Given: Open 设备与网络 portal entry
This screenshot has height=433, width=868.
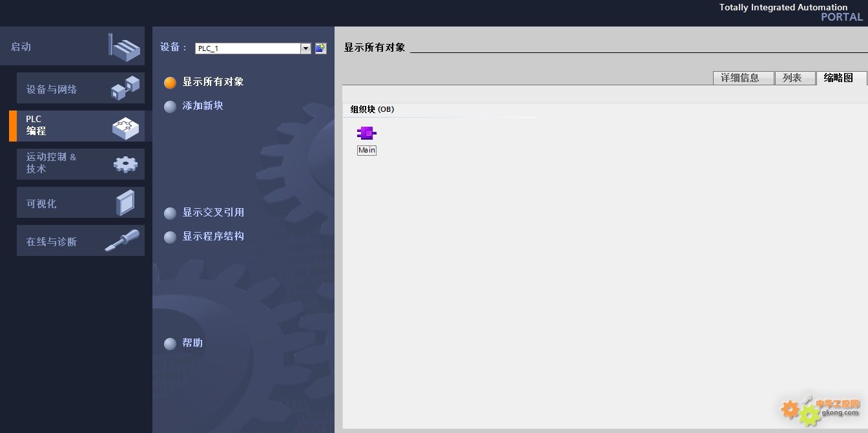Looking at the screenshot, I should (81, 89).
